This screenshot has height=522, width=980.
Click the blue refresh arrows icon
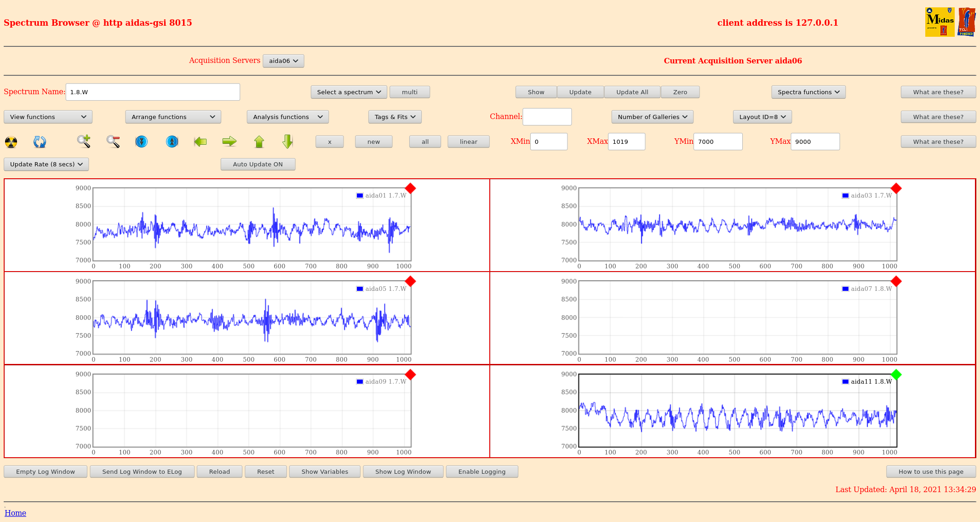[40, 142]
